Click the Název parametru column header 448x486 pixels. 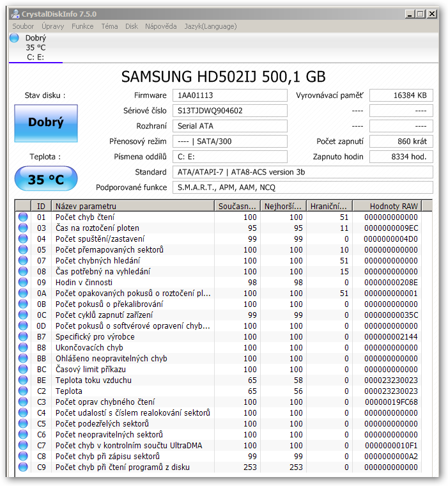point(133,206)
